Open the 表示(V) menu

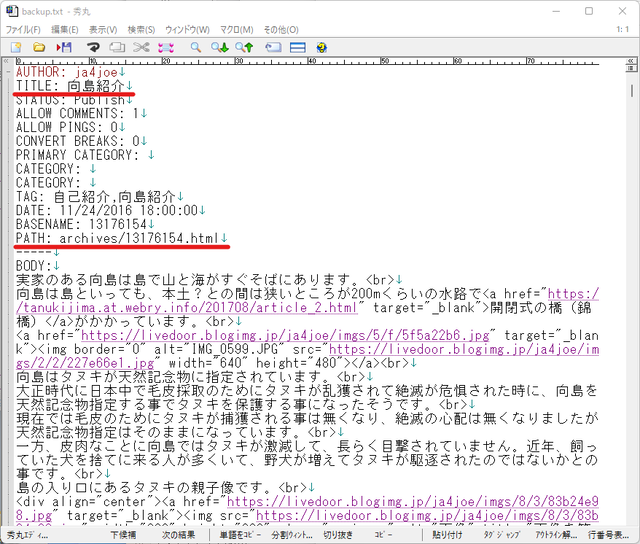(103, 30)
